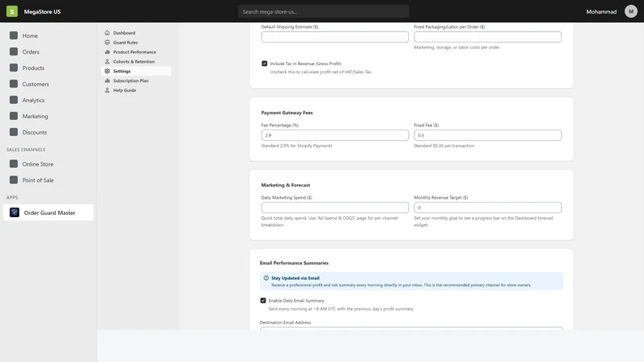Click the Destination Email Address label
644x362 pixels.
point(286,323)
